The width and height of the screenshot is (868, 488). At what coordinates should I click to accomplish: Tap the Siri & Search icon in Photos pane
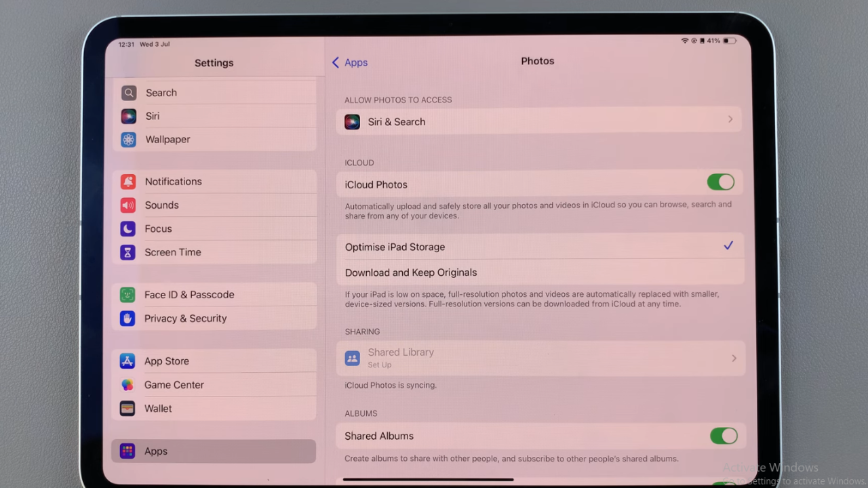point(352,122)
